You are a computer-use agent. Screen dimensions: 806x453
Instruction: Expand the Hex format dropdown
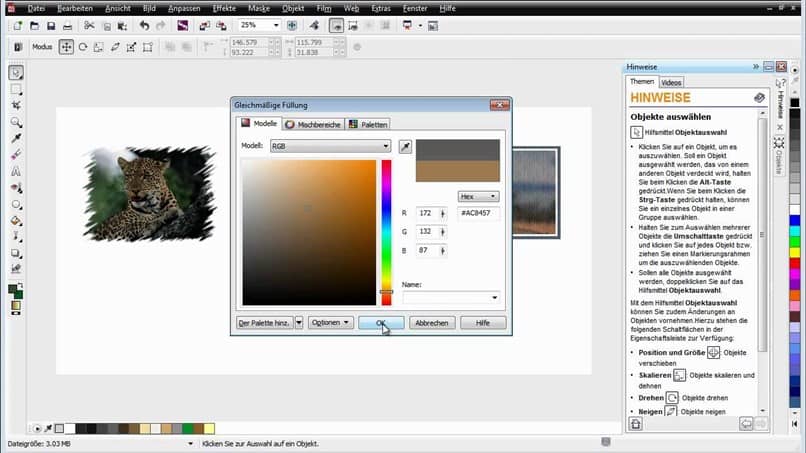478,196
